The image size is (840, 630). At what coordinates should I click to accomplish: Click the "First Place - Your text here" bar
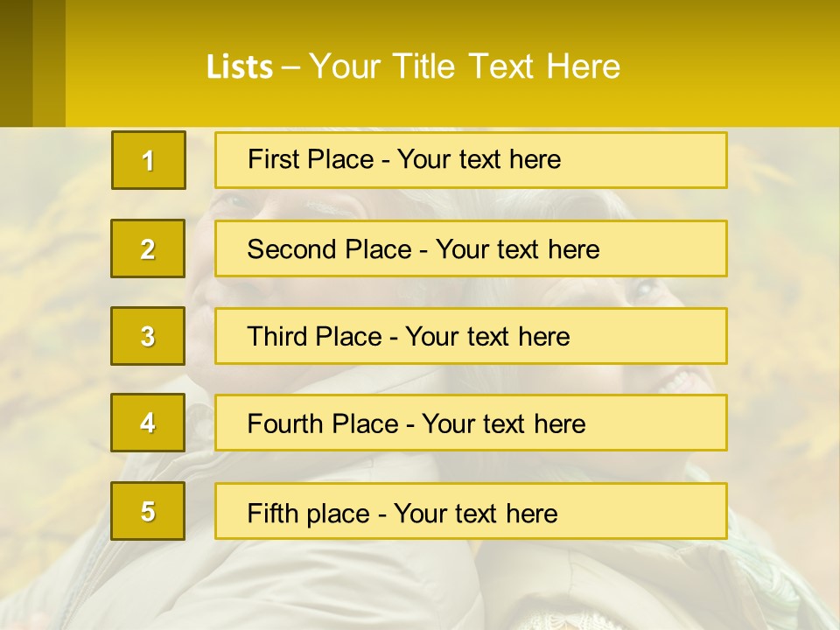pos(471,160)
